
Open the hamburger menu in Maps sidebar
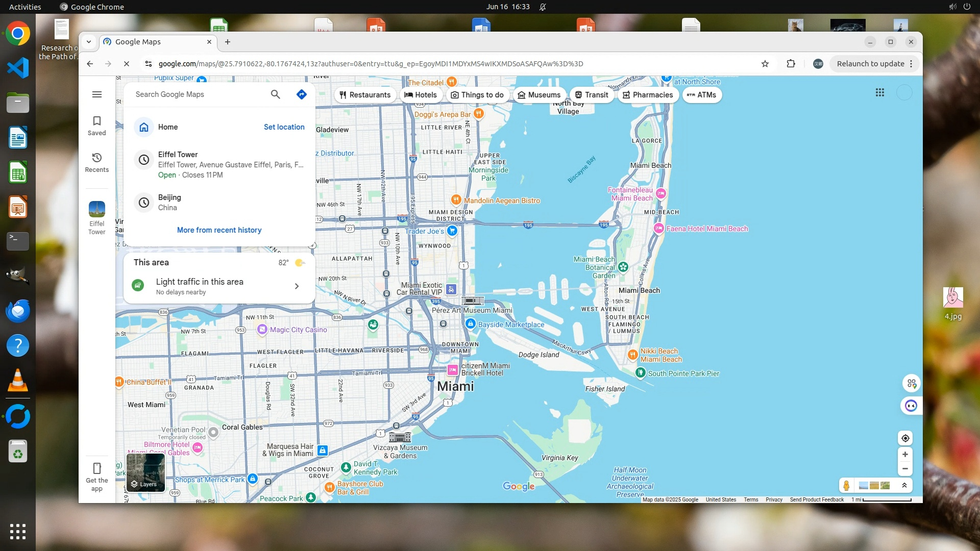pyautogui.click(x=97, y=94)
